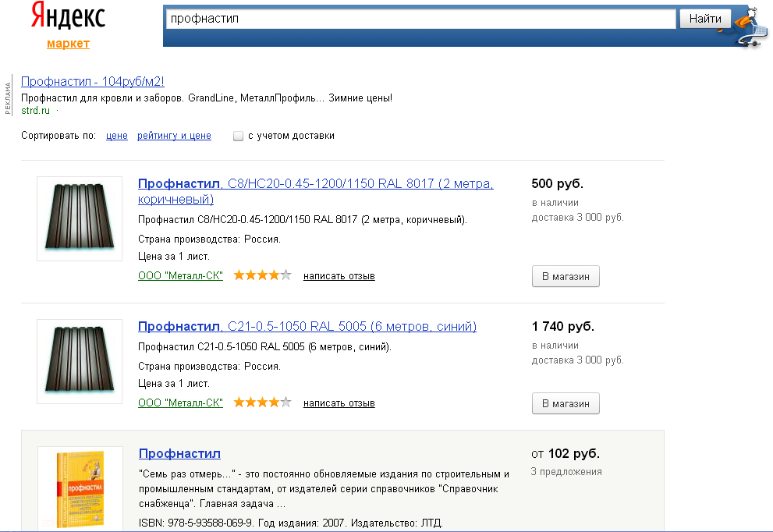Click the second product профнастил thumbnail
This screenshot has width=773, height=532.
click(80, 361)
